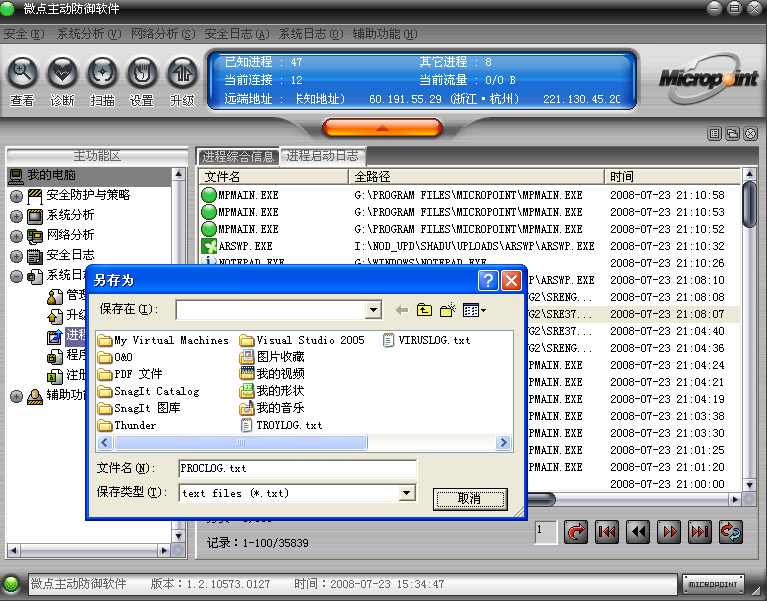Screen dimensions: 767x601
Task: Click the log table vertical scrollbar thumb
Action: pos(749,204)
